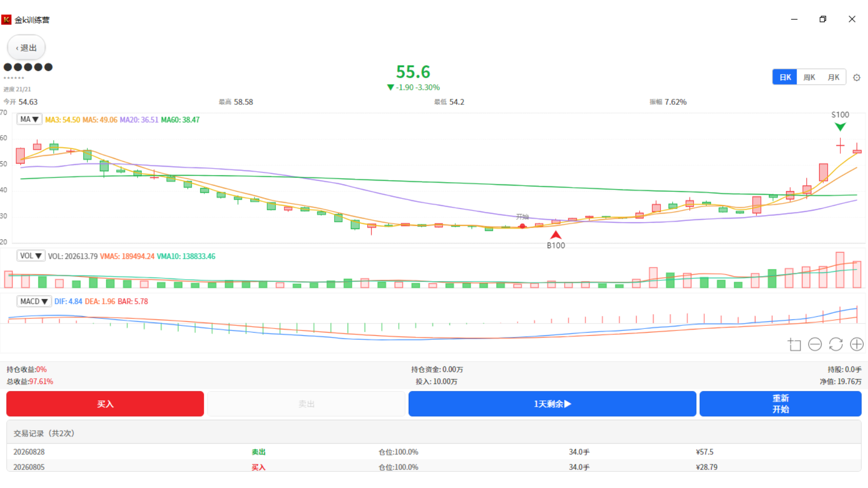Viewport: 868px width, 488px height.
Task: Open chart settings gear icon
Action: click(x=856, y=77)
